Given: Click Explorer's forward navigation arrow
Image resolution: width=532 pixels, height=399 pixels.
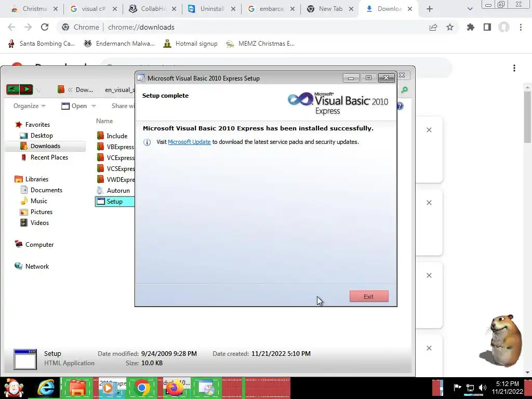Looking at the screenshot, I should (x=26, y=89).
